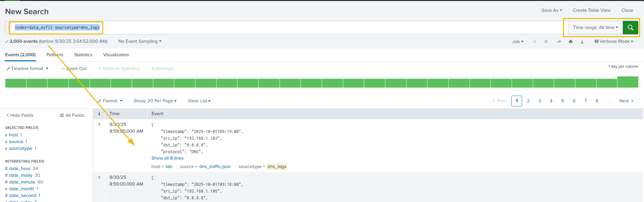The height and width of the screenshot is (202, 644).
Task: Run the search with the magnifier button
Action: pyautogui.click(x=630, y=28)
